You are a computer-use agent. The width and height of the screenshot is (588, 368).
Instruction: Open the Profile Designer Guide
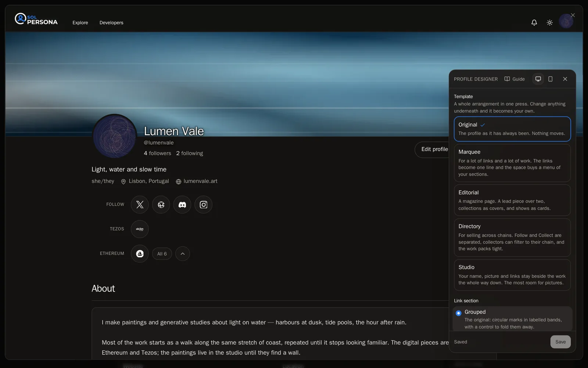pyautogui.click(x=514, y=79)
